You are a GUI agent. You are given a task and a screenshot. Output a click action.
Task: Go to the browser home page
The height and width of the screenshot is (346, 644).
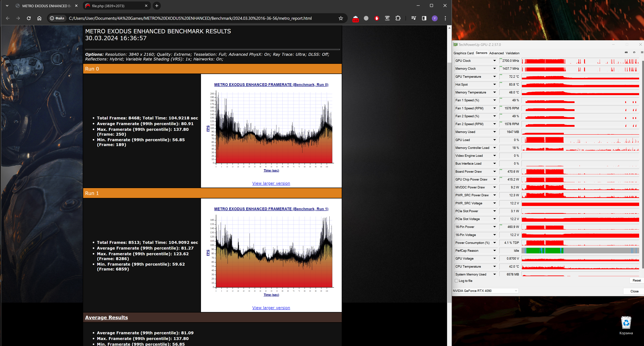pyautogui.click(x=39, y=18)
